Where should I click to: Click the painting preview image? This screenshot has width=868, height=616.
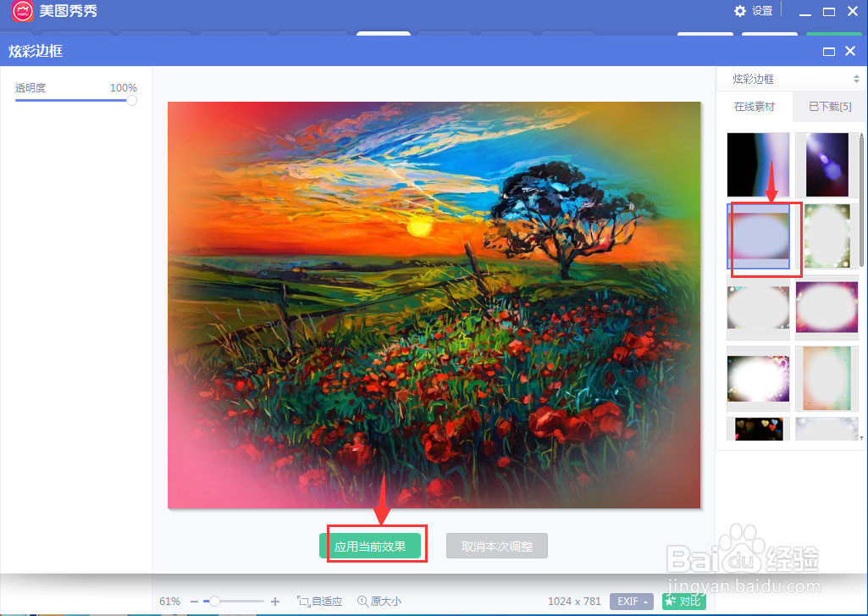(434, 305)
